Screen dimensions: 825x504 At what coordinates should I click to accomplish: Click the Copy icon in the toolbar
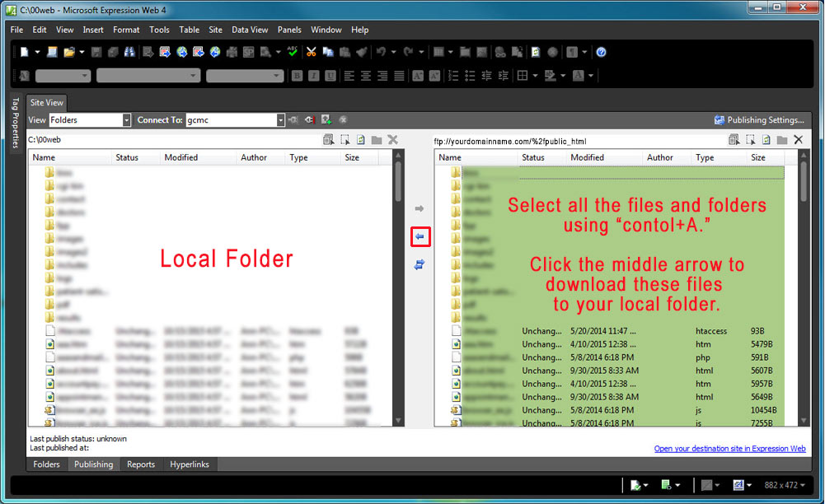click(x=328, y=52)
